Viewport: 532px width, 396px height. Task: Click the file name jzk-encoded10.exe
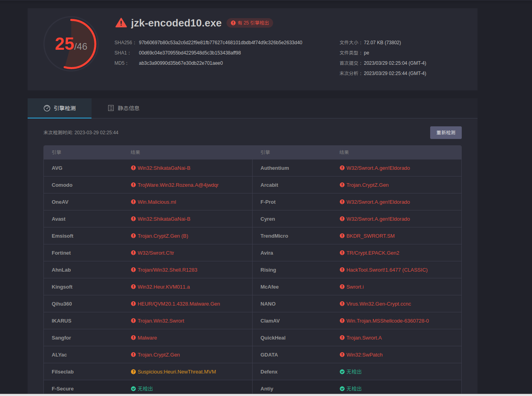tap(176, 23)
